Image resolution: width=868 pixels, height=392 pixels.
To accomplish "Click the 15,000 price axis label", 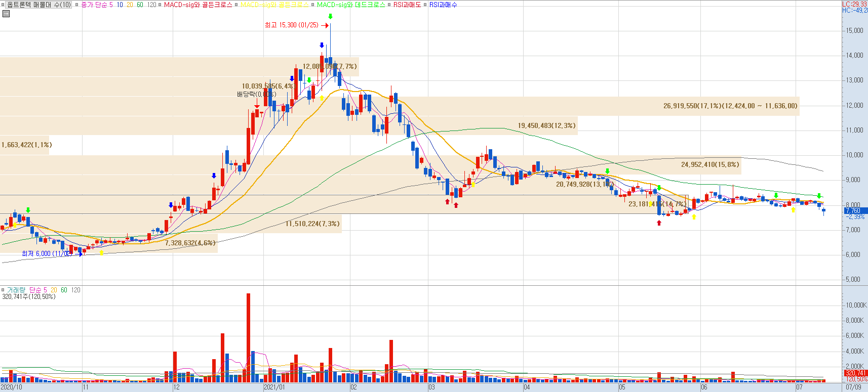I will [x=854, y=30].
